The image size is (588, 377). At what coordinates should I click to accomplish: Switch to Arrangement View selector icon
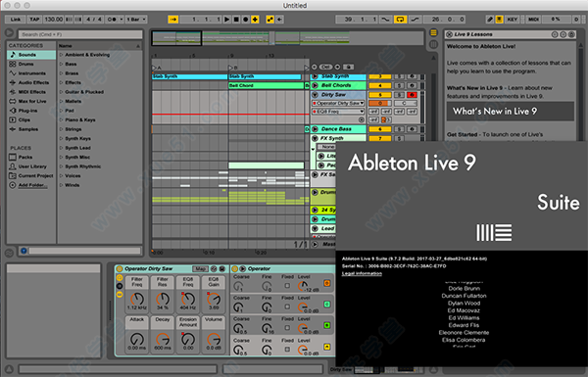(433, 33)
